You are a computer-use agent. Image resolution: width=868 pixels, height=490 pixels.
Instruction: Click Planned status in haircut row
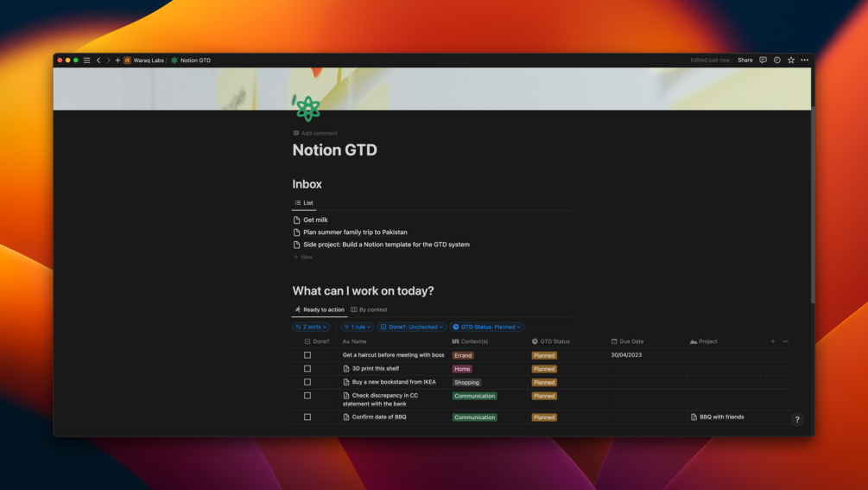coord(544,355)
